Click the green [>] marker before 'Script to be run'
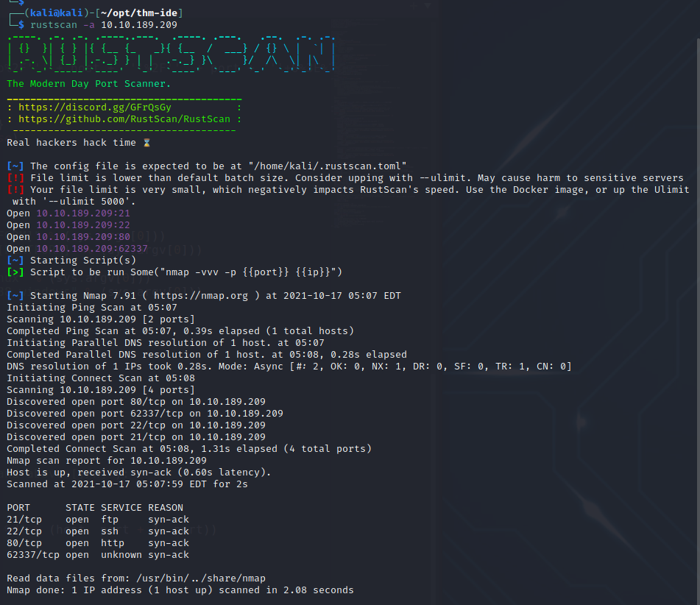The height and width of the screenshot is (605, 700). tap(15, 272)
